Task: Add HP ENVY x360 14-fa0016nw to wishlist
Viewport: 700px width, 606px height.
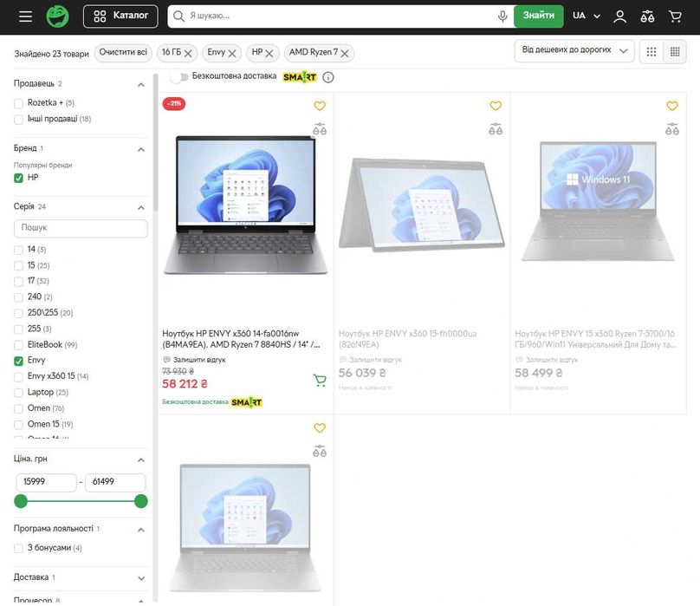Action: (x=320, y=106)
